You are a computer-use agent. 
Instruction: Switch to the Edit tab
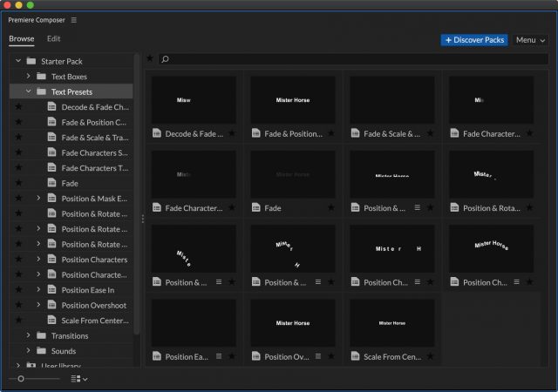pyautogui.click(x=54, y=39)
